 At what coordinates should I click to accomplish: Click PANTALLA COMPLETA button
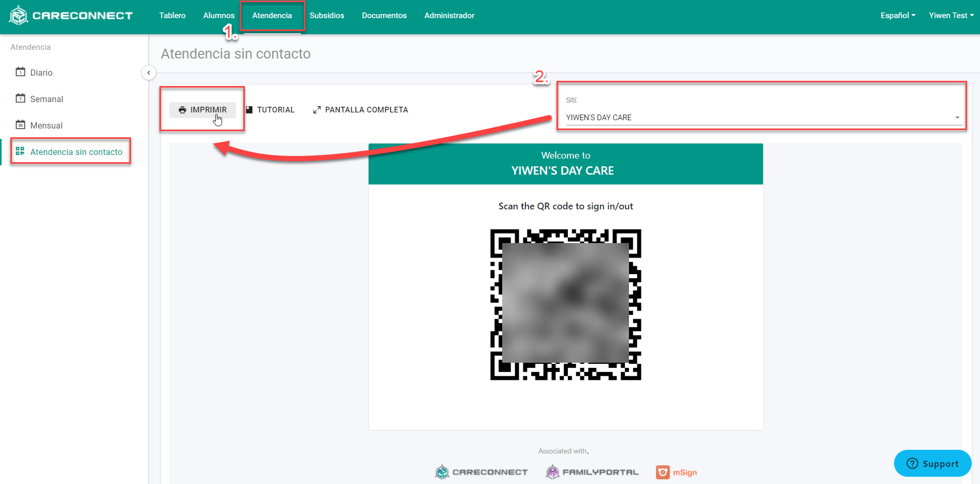[x=361, y=110]
